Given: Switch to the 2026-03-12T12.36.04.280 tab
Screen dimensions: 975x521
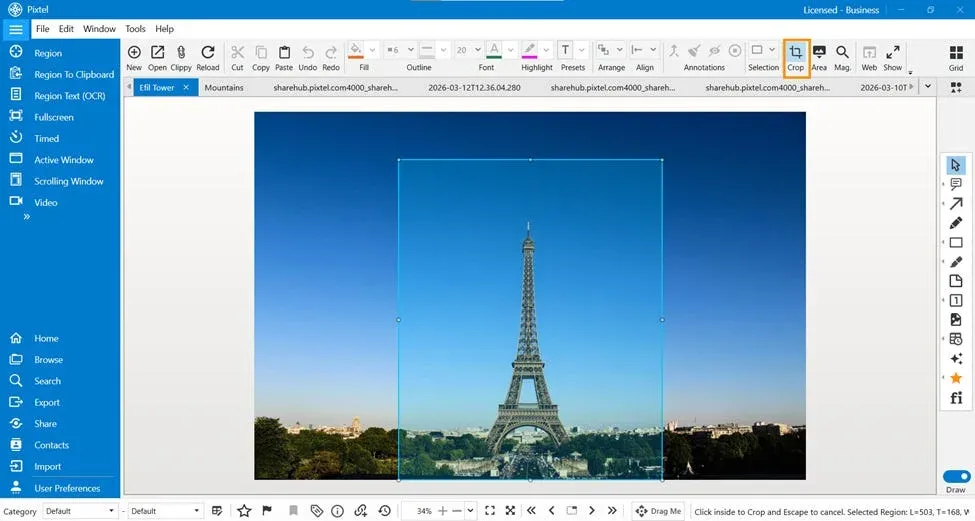Looking at the screenshot, I should point(474,88).
